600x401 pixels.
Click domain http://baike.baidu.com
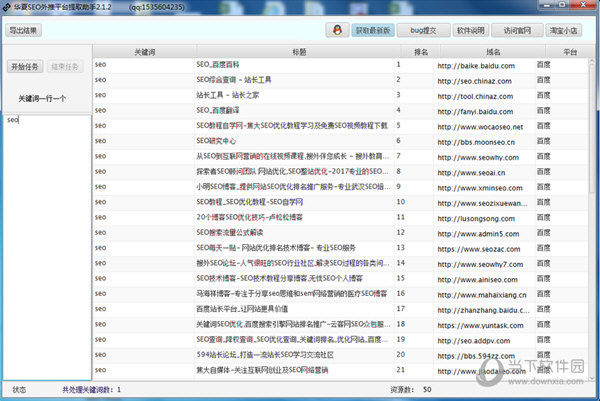[x=476, y=66]
